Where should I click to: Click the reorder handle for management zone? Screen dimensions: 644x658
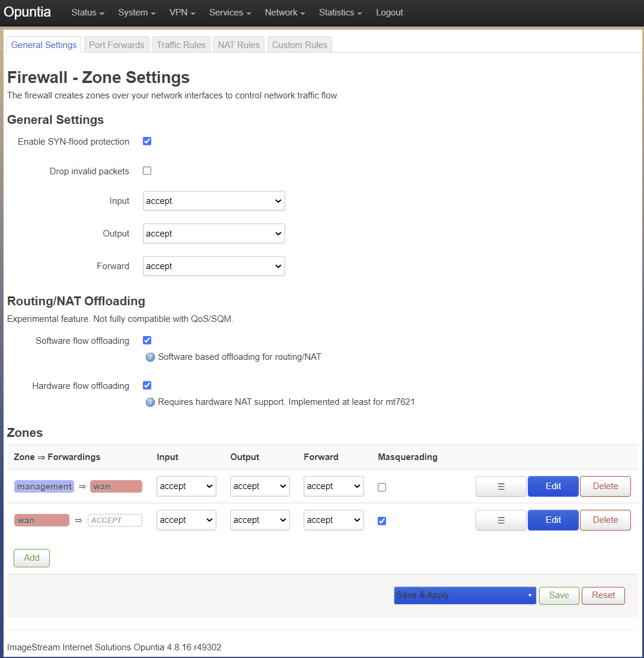click(x=501, y=486)
